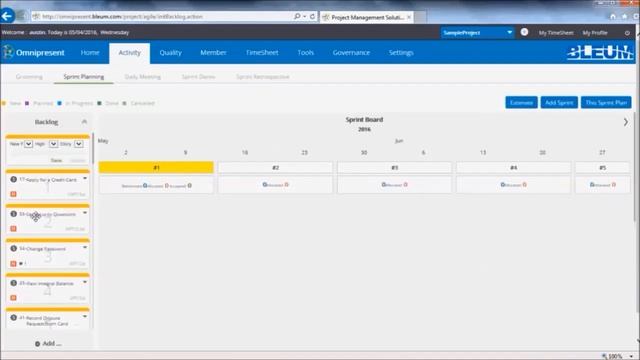Image resolution: width=640 pixels, height=360 pixels.
Task: Open the Settings menu
Action: pyautogui.click(x=401, y=53)
